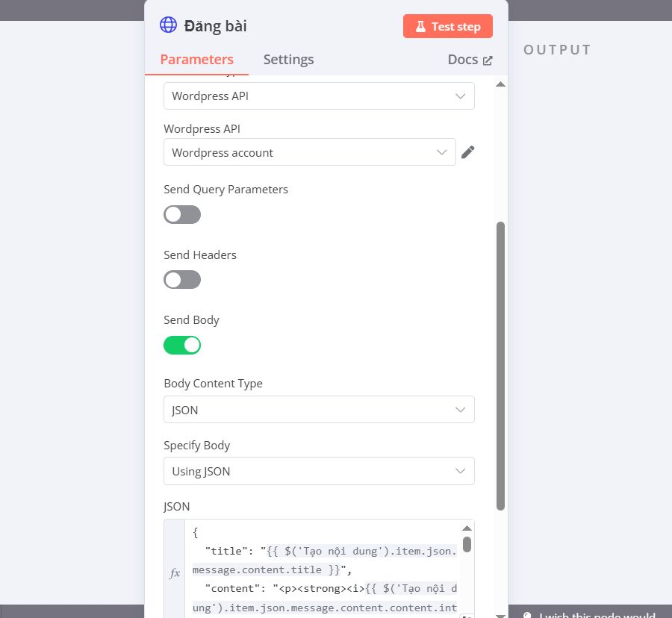Image resolution: width=672 pixels, height=618 pixels.
Task: Click the parameters panel vertical scrollbar thumb
Action: pyautogui.click(x=500, y=366)
